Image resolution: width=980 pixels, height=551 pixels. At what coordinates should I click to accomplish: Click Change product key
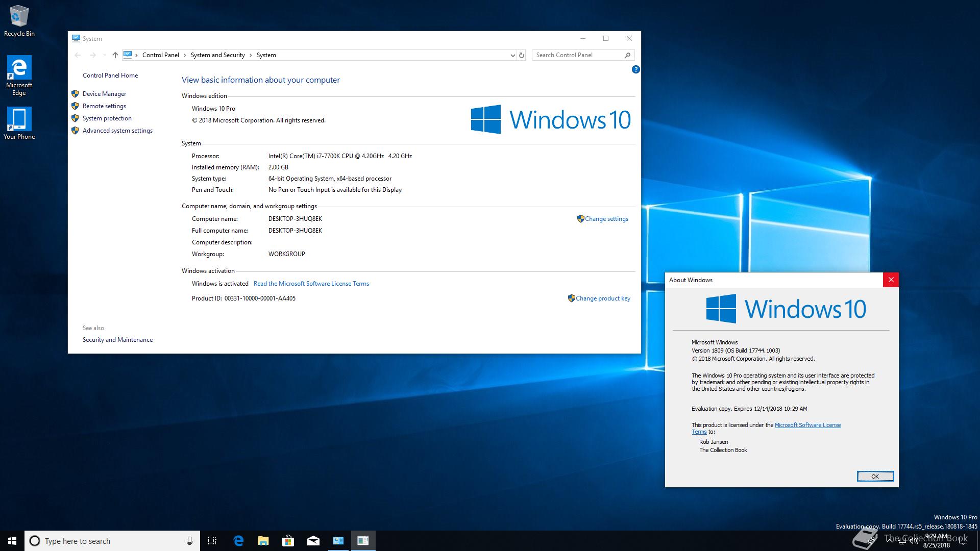603,298
